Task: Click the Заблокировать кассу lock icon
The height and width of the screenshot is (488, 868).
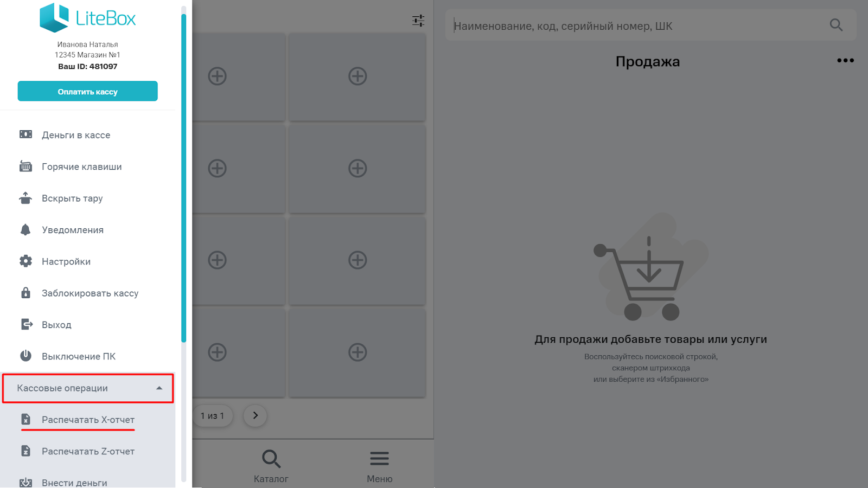Action: click(25, 293)
